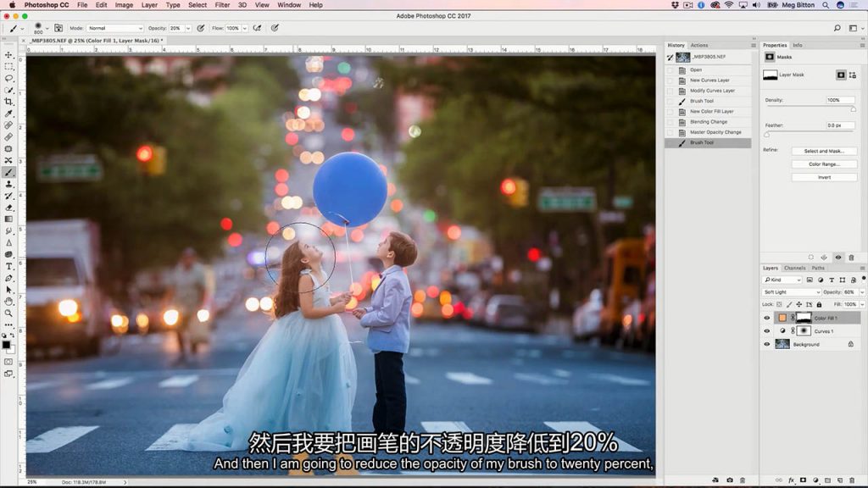
Task: Toggle visibility of the Color Fill 1 layer
Action: 766,317
